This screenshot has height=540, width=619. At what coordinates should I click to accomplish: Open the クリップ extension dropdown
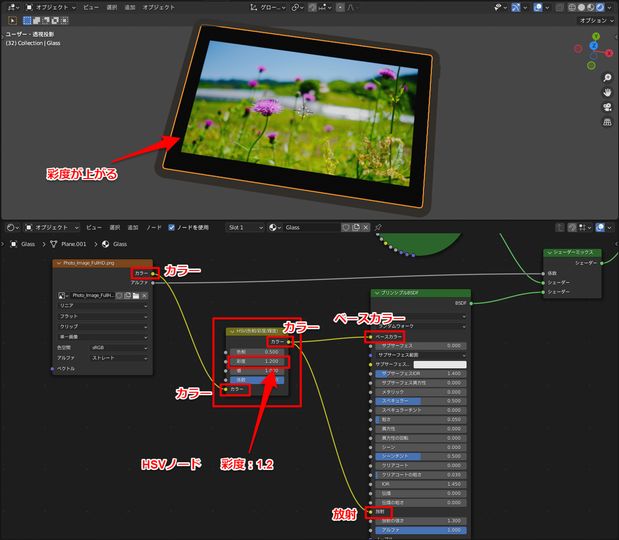coord(103,327)
